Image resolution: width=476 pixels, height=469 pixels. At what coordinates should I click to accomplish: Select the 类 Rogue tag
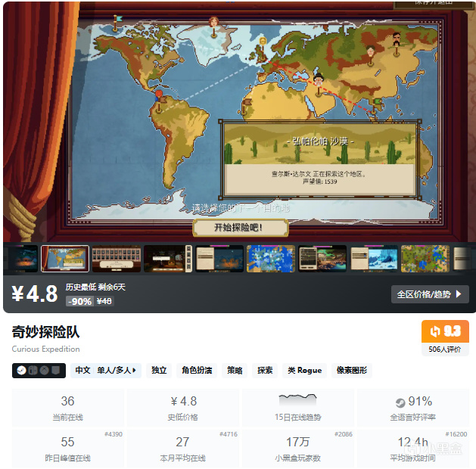[x=304, y=371]
